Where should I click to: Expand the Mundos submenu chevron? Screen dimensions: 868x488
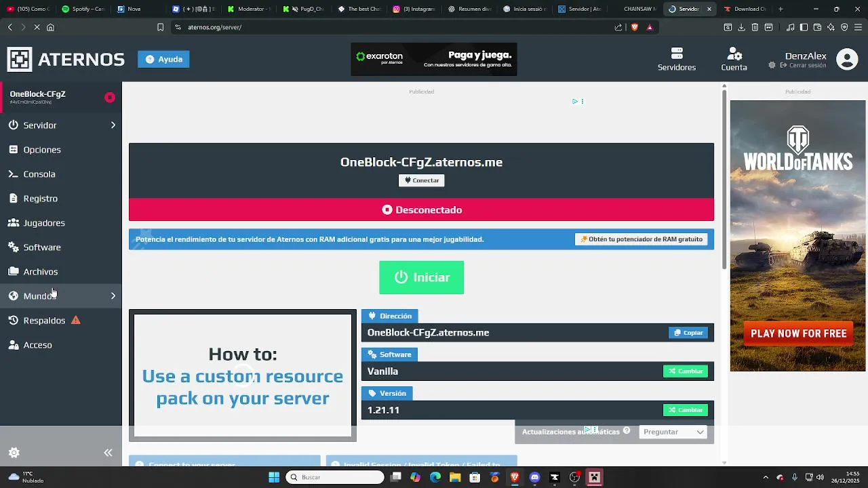(x=113, y=296)
